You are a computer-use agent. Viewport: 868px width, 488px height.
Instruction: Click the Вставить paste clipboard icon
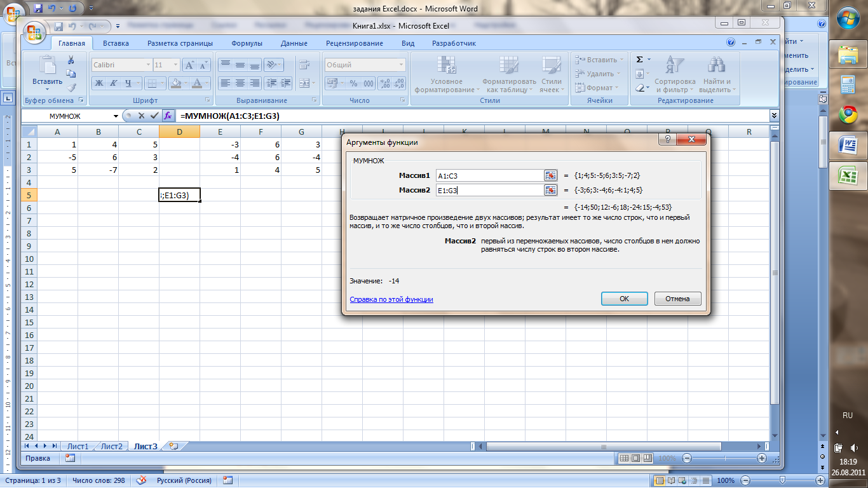click(x=47, y=65)
